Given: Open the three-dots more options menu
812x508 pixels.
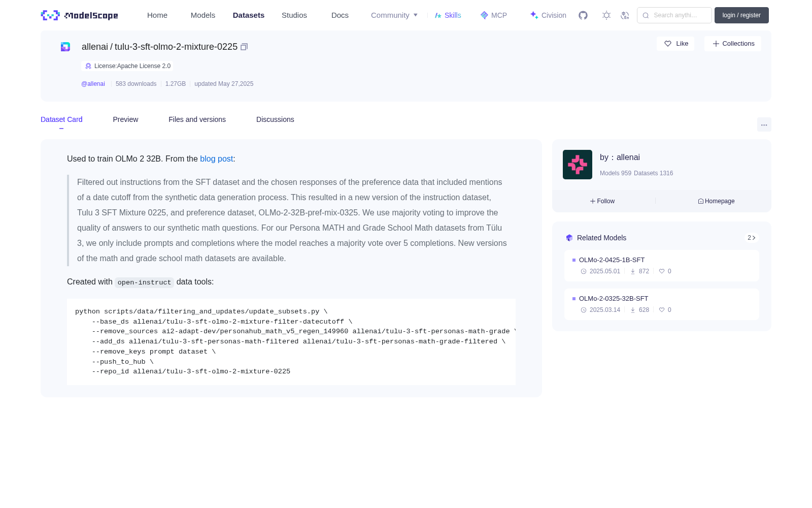Looking at the screenshot, I should click(764, 124).
